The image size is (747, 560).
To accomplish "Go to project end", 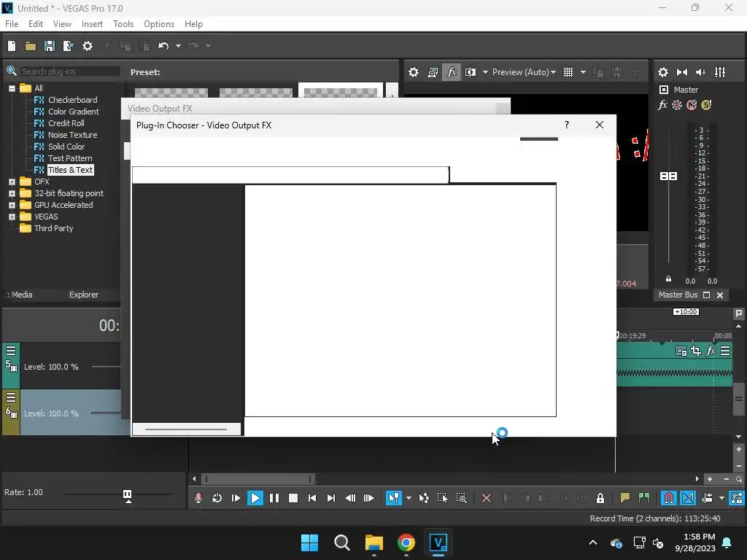I will click(x=330, y=498).
